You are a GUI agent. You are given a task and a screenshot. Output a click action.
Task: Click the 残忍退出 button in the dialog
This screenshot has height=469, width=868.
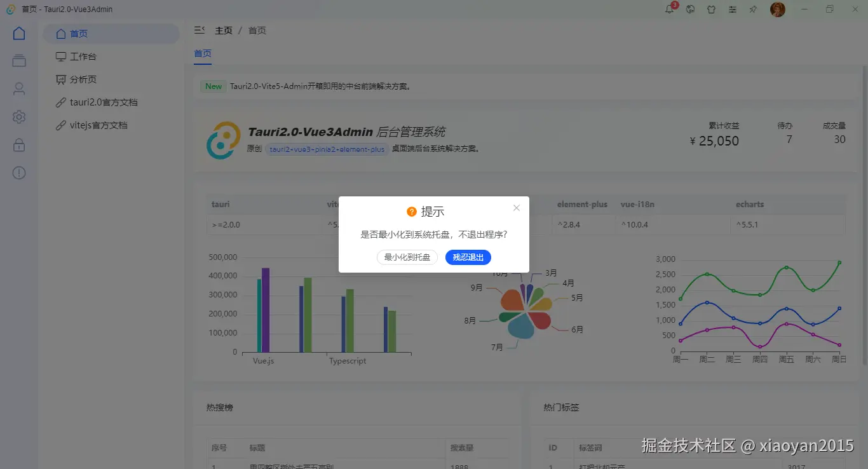(x=468, y=257)
